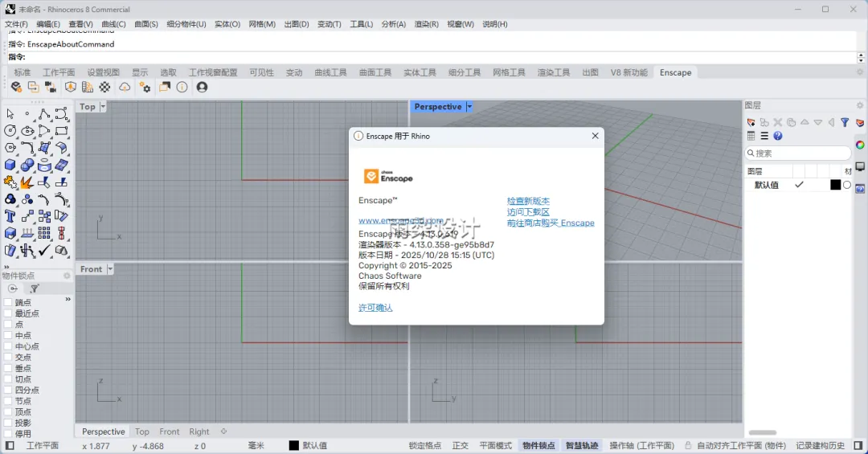Select the Boolean union spheres tool

pyautogui.click(x=27, y=165)
